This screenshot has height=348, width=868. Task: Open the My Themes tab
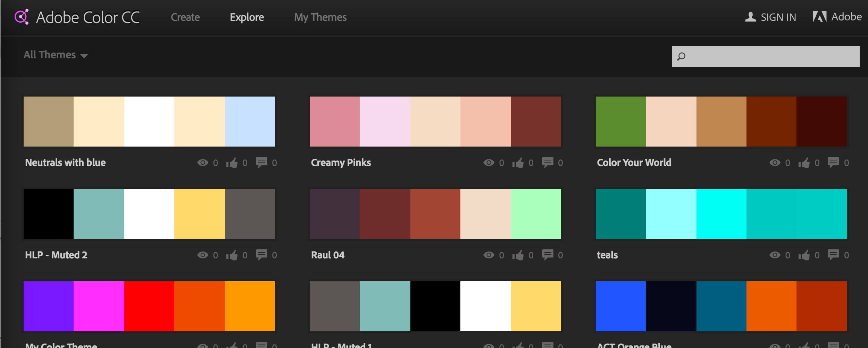coord(320,17)
